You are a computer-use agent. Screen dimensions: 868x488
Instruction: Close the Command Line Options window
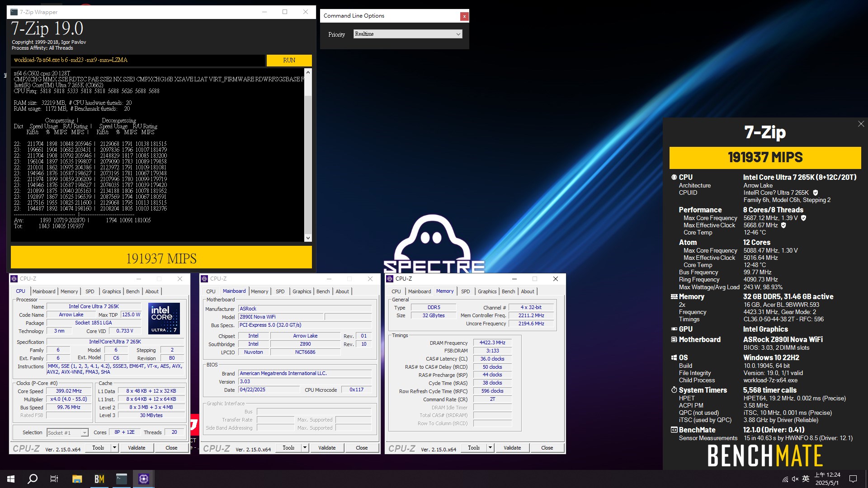[x=464, y=16]
